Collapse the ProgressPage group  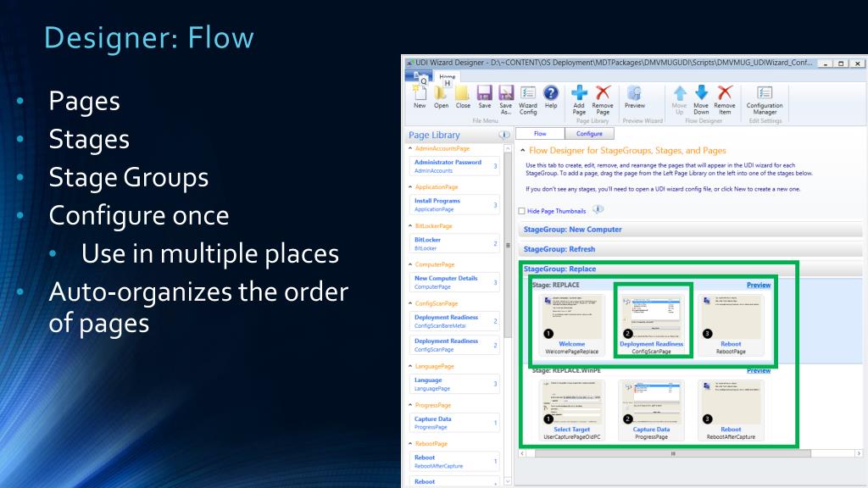click(410, 405)
